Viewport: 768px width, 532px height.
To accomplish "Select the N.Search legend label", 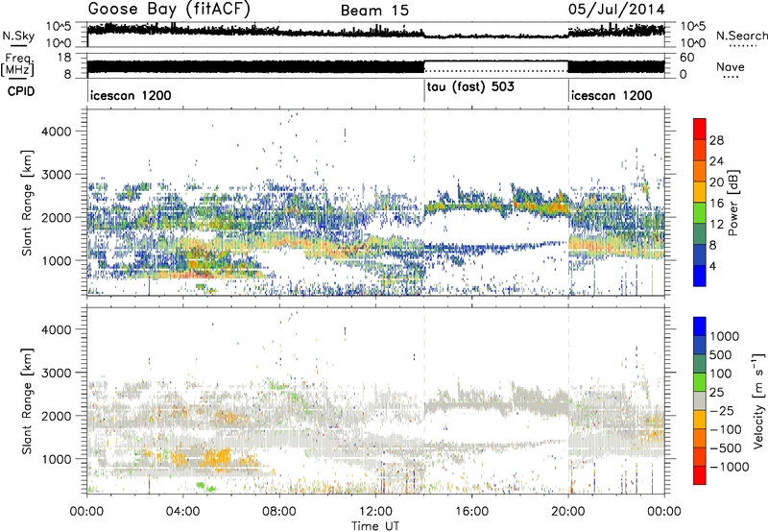I will click(741, 36).
